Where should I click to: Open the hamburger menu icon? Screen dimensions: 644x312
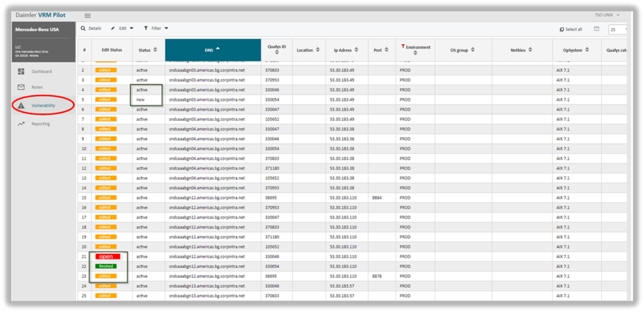click(x=88, y=15)
